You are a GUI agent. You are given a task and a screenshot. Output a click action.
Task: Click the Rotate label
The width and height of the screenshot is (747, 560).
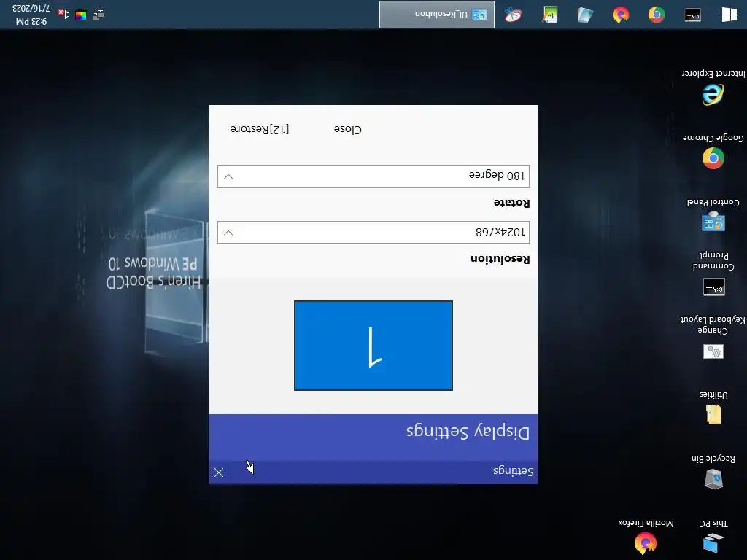pyautogui.click(x=511, y=203)
